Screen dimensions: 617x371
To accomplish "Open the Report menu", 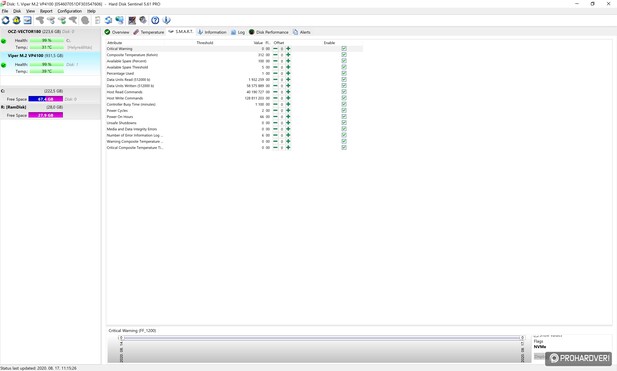I will click(46, 11).
